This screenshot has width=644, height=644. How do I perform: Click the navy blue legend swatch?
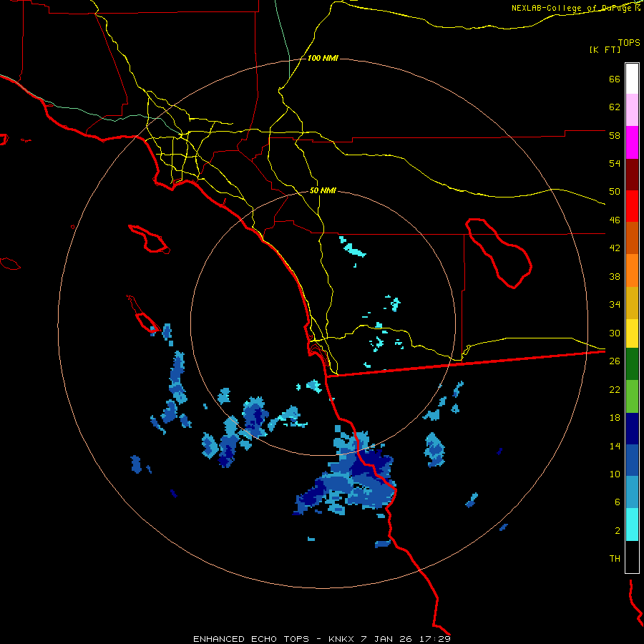coord(632,429)
